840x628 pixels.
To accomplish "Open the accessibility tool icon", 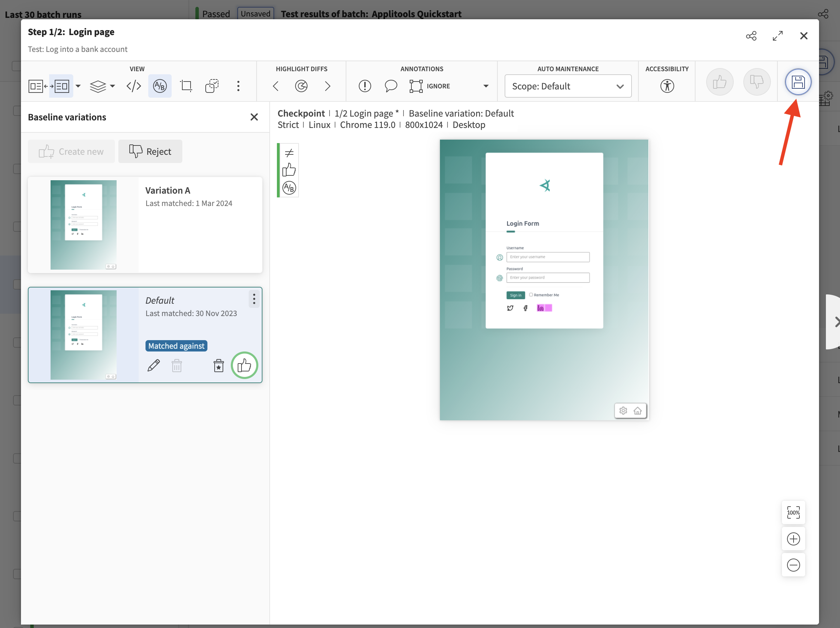I will coord(667,86).
